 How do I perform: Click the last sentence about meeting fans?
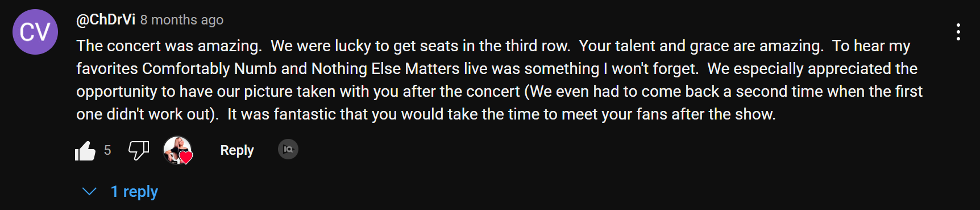(501, 114)
